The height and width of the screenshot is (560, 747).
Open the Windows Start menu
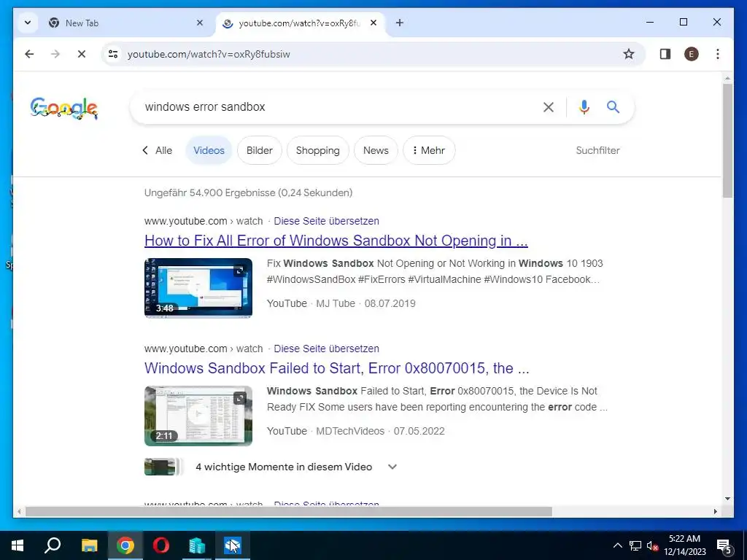(x=18, y=545)
